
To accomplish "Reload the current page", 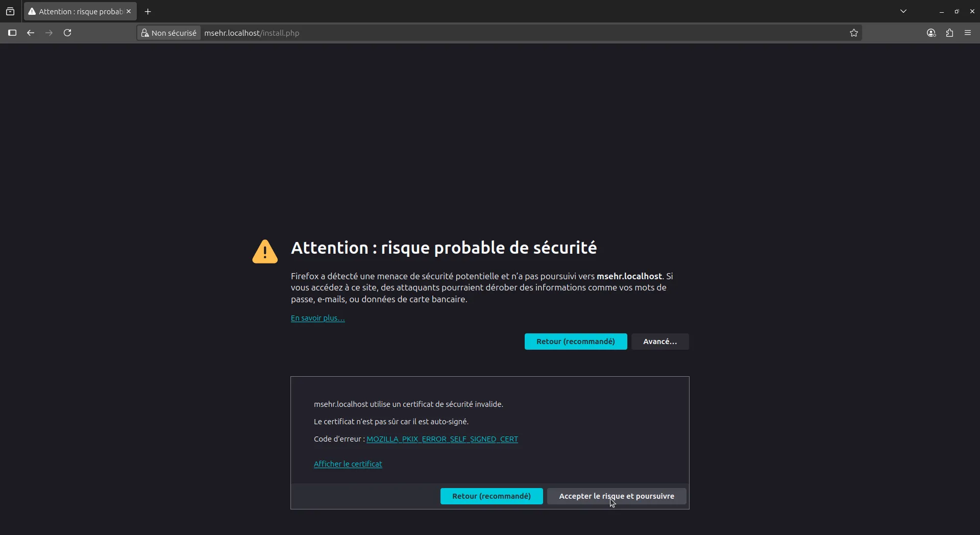I will [x=67, y=33].
